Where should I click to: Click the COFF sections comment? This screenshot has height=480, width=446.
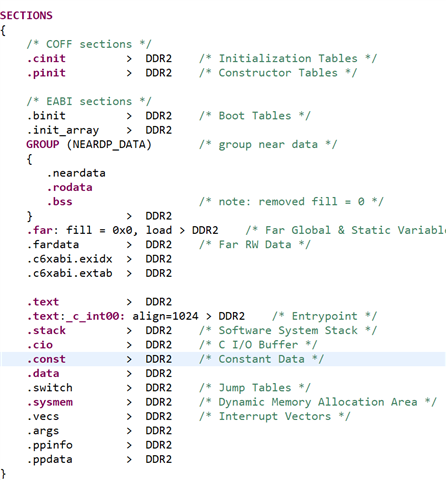point(89,44)
